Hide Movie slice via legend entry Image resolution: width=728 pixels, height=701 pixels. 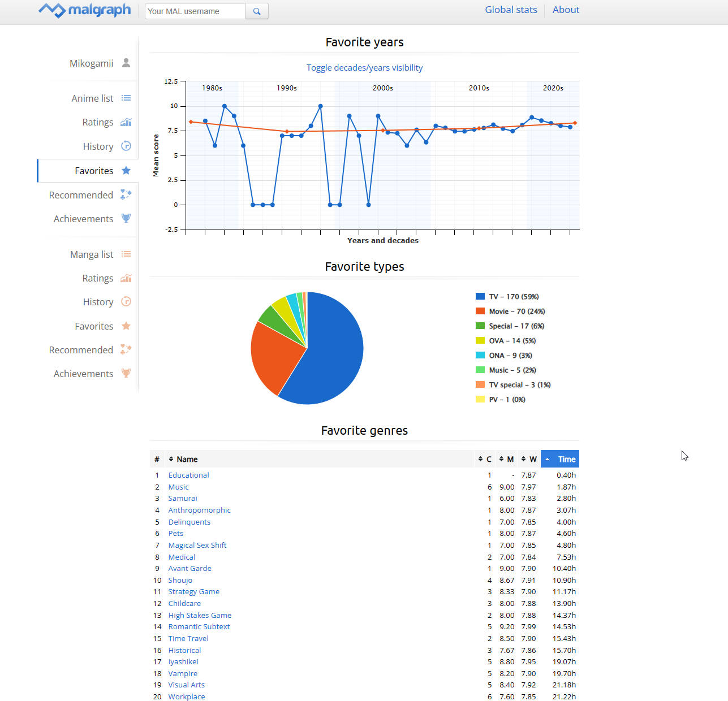516,311
